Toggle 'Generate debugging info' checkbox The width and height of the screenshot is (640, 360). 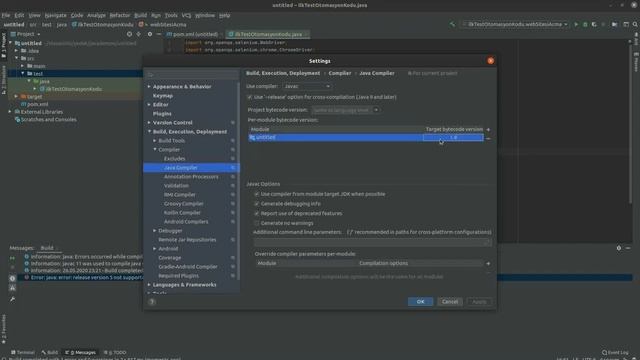(257, 204)
